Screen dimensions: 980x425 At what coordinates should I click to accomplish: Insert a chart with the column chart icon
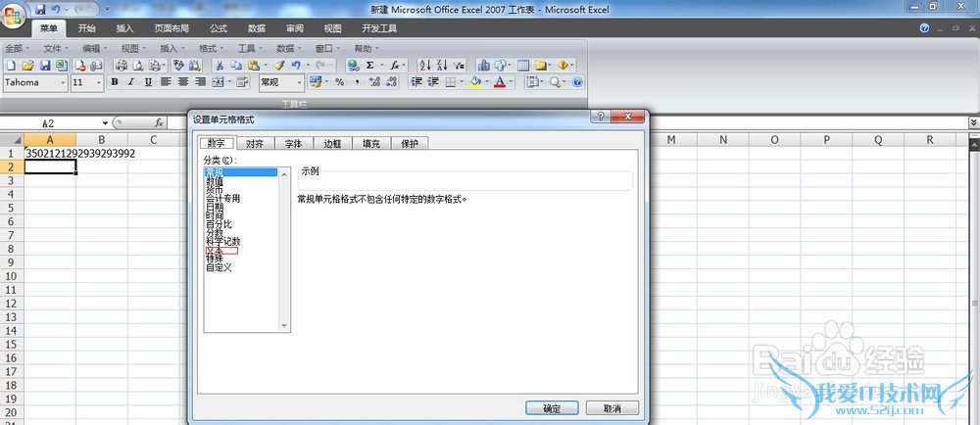[x=484, y=66]
